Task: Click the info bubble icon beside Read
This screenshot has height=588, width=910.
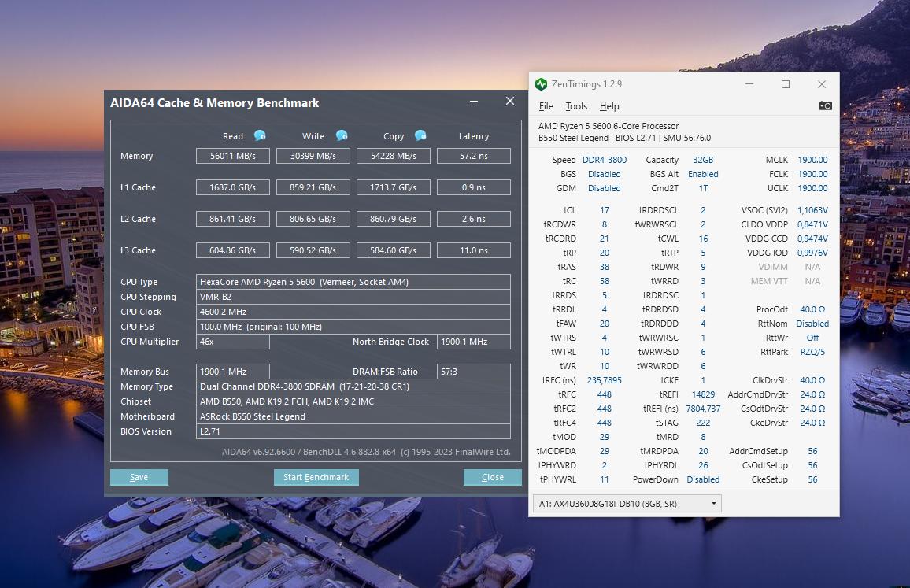Action: (260, 135)
